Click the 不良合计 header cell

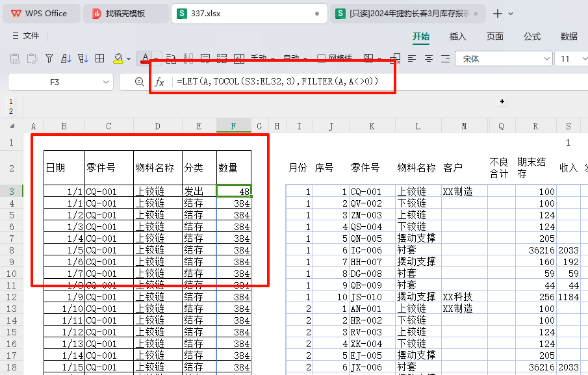(x=502, y=168)
